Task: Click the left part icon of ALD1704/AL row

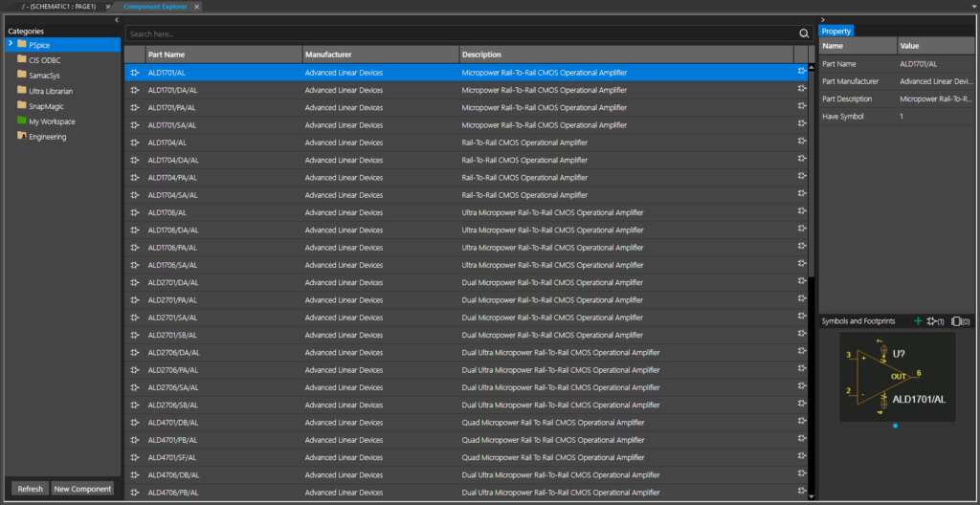Action: (x=134, y=143)
